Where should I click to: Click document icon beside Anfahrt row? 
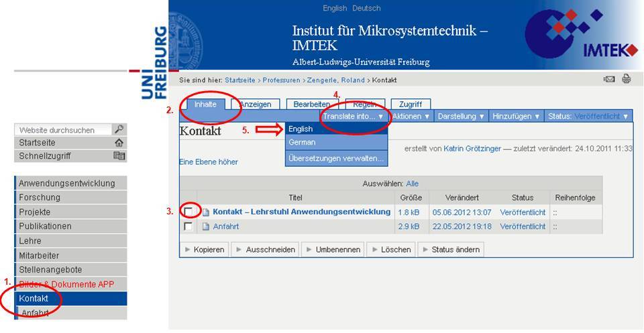tap(206, 226)
